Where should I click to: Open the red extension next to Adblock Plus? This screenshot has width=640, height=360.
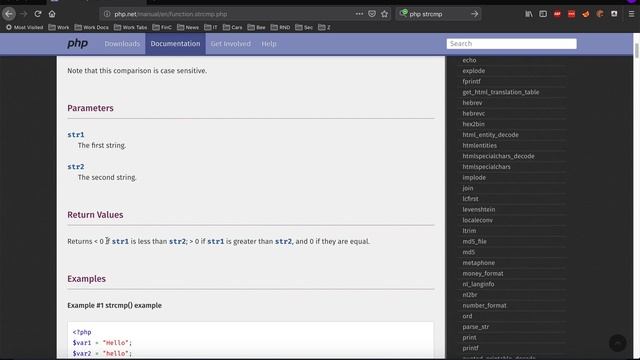(571, 14)
